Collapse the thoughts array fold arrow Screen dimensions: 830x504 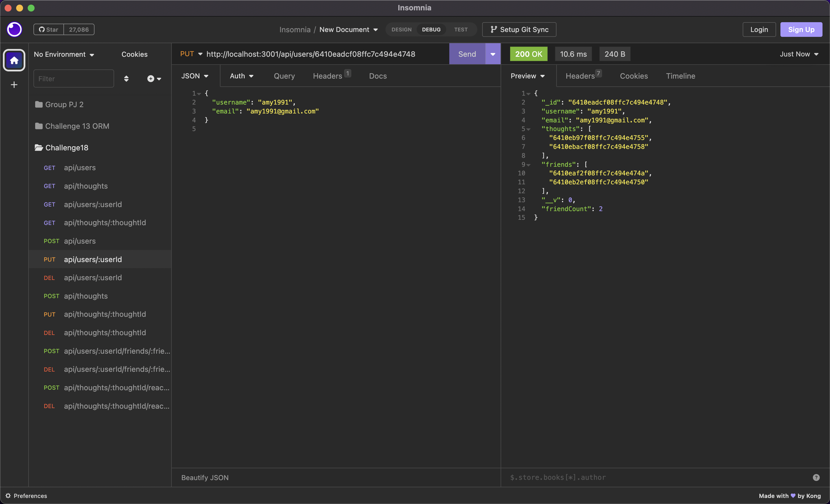tap(528, 129)
